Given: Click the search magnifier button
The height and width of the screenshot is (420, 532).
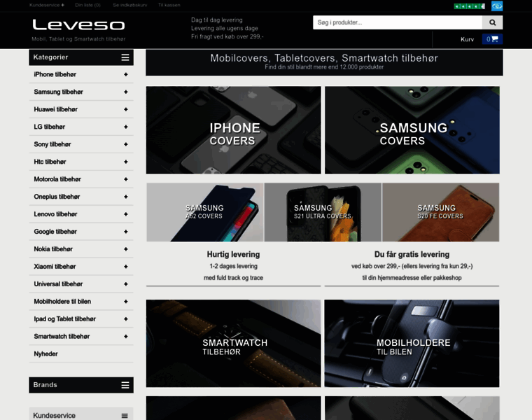Looking at the screenshot, I should click(x=492, y=22).
